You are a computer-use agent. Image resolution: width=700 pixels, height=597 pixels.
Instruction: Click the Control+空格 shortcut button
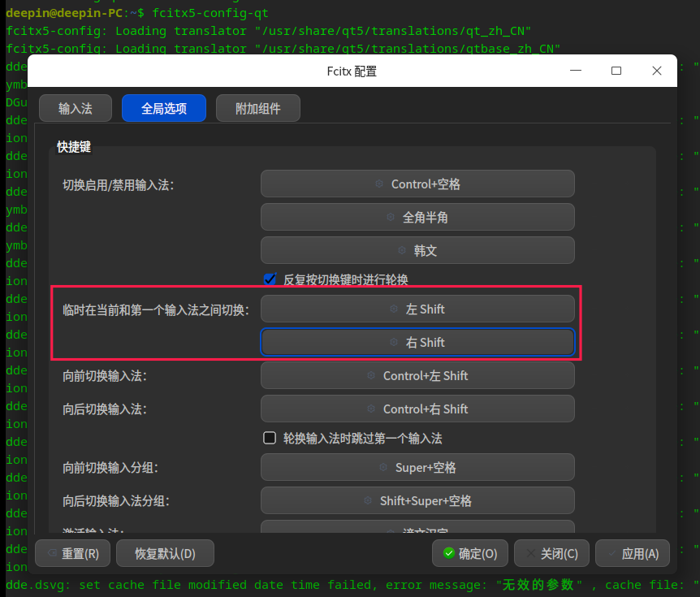pyautogui.click(x=417, y=184)
